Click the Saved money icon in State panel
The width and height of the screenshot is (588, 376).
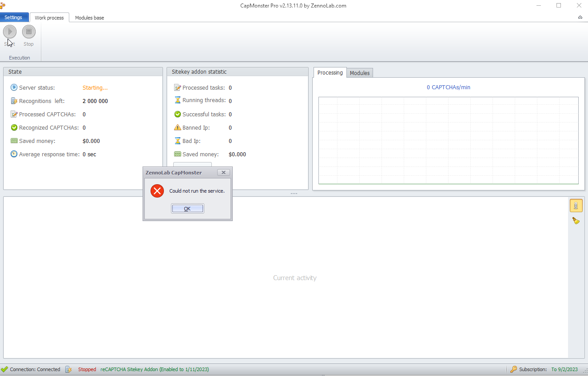coord(14,141)
